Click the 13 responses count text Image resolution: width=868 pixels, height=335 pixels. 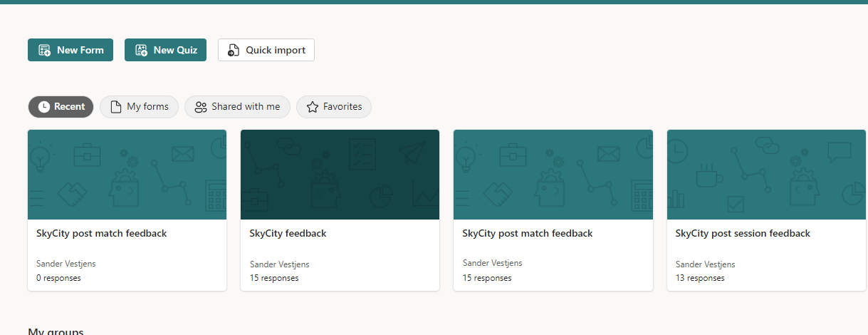[x=699, y=278]
